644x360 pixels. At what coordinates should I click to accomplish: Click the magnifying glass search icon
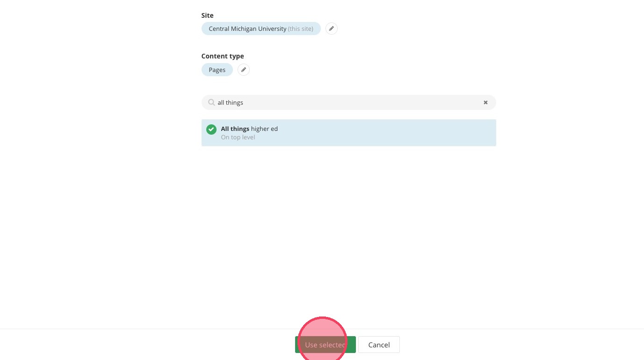point(211,102)
